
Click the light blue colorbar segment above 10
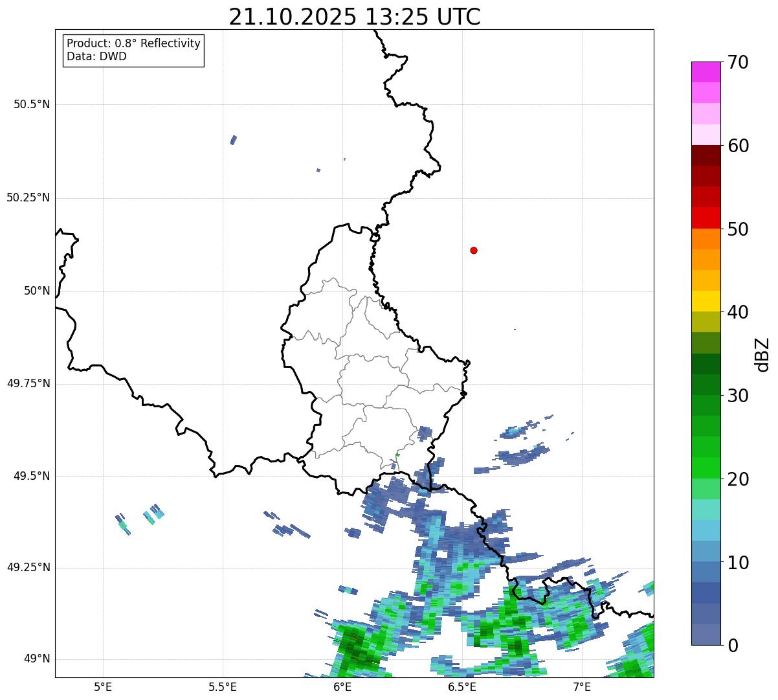pyautogui.click(x=706, y=551)
